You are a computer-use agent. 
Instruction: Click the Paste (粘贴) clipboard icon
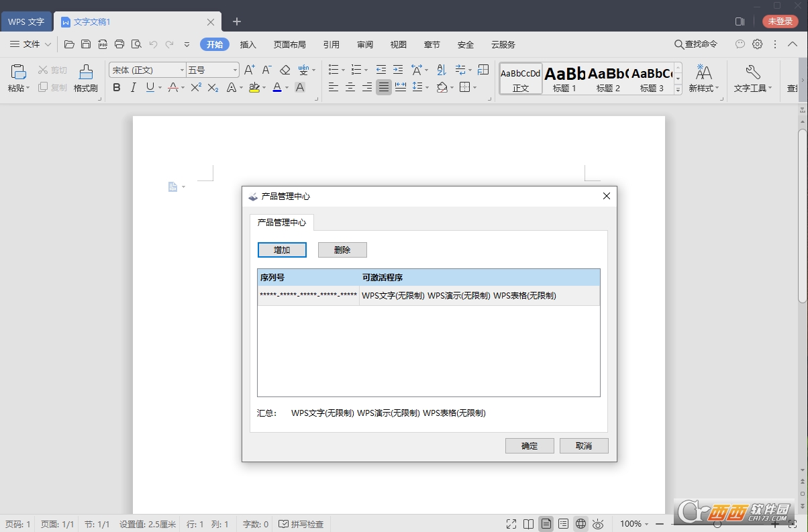point(19,72)
